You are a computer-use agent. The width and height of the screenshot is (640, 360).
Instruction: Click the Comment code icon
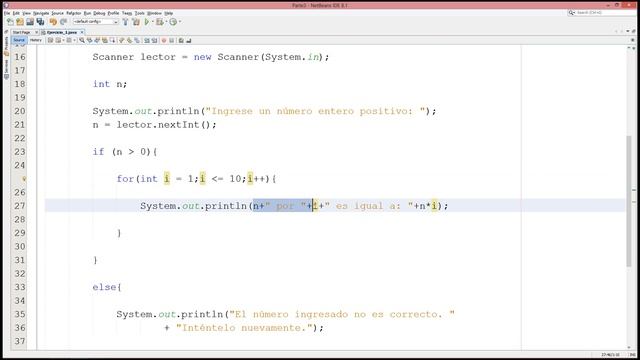pyautogui.click(x=181, y=40)
